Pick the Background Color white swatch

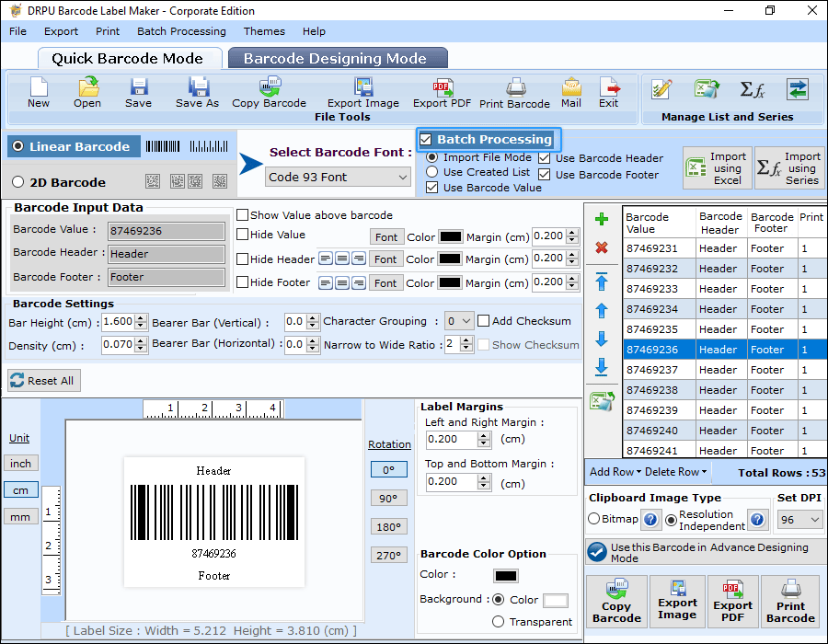(x=556, y=601)
